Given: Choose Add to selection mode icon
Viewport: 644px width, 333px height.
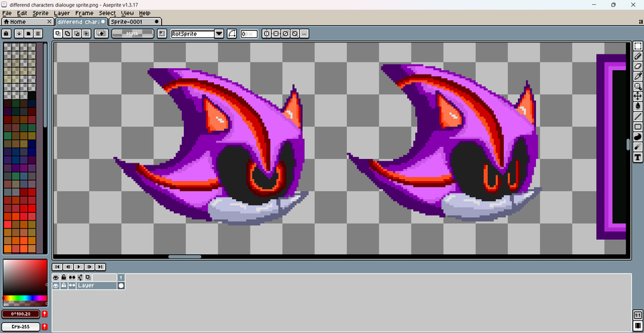Looking at the screenshot, I should point(68,34).
